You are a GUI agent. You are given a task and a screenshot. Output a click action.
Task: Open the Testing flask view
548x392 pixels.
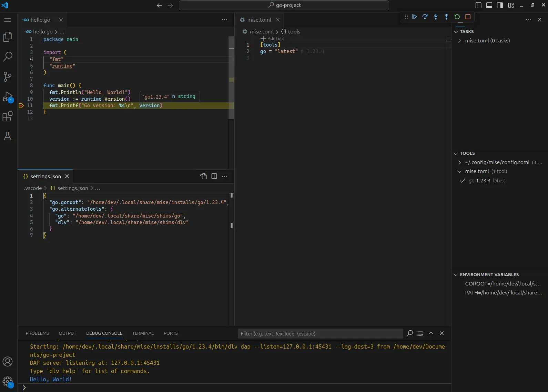(8, 136)
